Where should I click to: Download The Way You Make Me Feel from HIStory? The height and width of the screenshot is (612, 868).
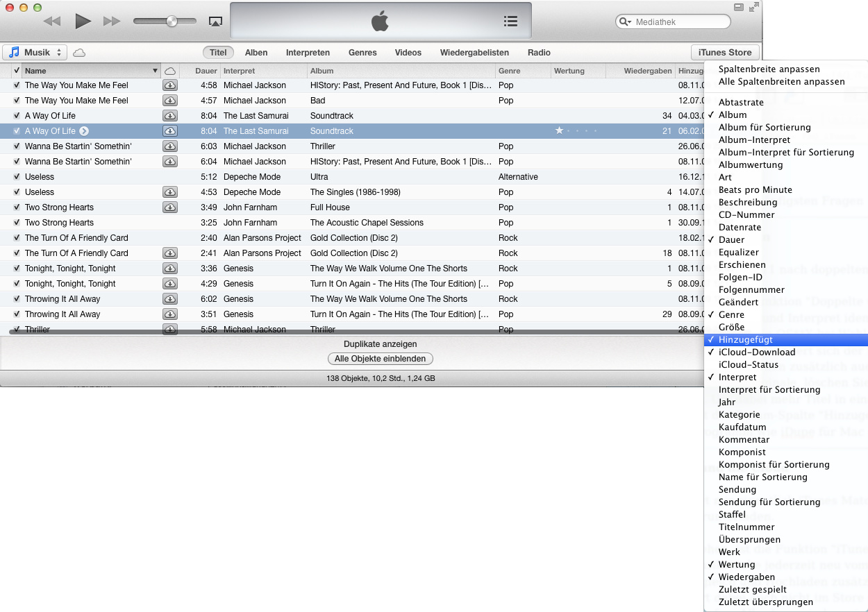(170, 85)
